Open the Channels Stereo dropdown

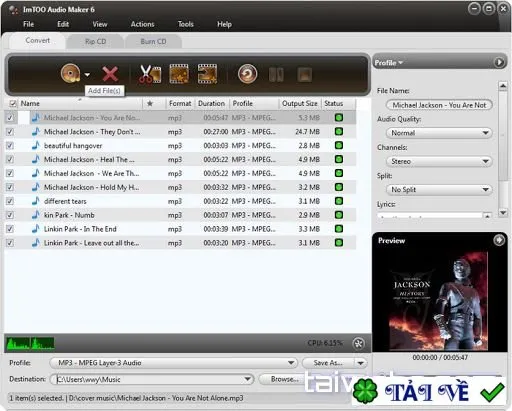click(x=439, y=161)
